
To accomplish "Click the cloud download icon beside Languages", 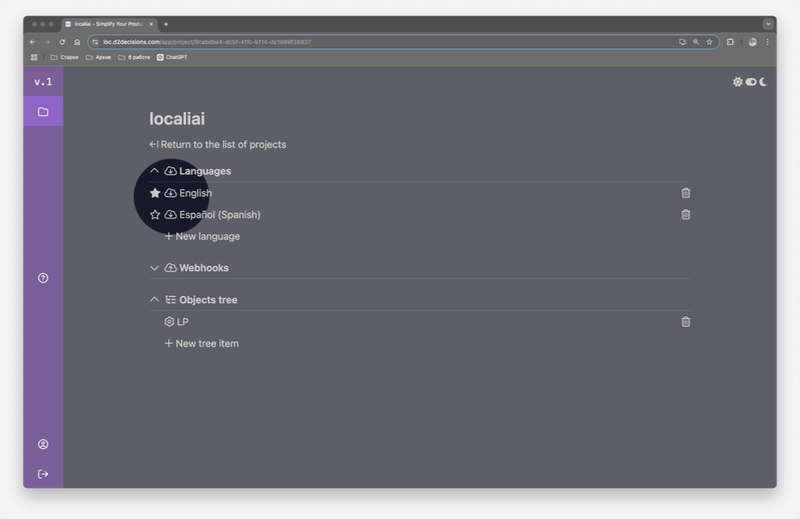I will (x=170, y=171).
